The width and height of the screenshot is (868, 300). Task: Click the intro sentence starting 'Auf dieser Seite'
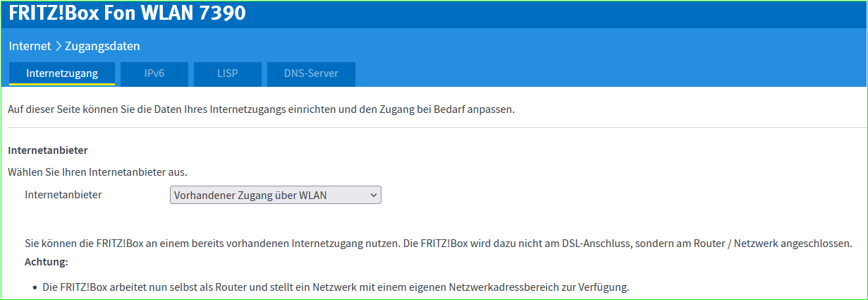262,110
